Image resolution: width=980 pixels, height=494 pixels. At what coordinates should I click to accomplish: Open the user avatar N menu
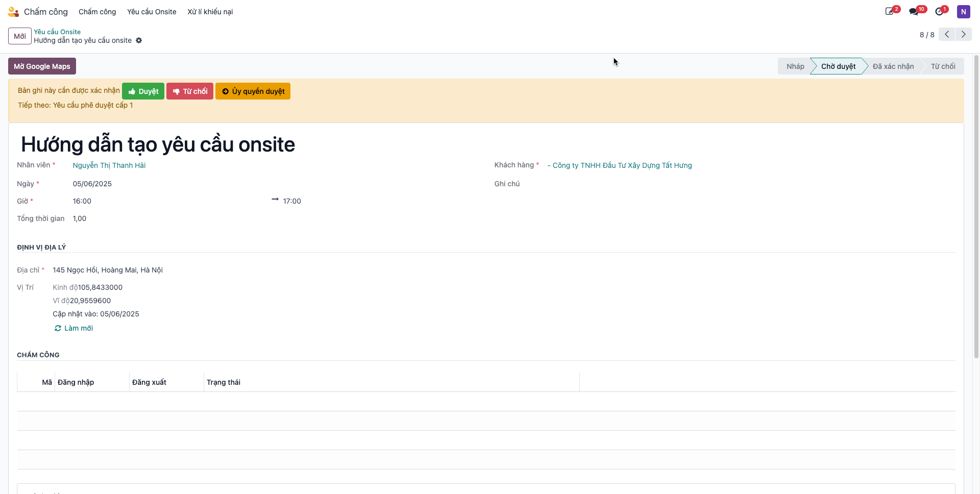pyautogui.click(x=963, y=12)
